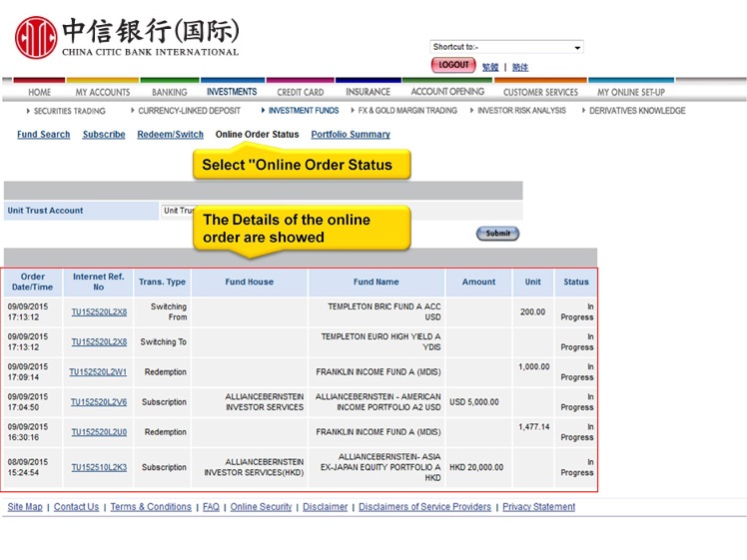Open the Site Map footer link
The width and height of the screenshot is (747, 560).
(25, 507)
